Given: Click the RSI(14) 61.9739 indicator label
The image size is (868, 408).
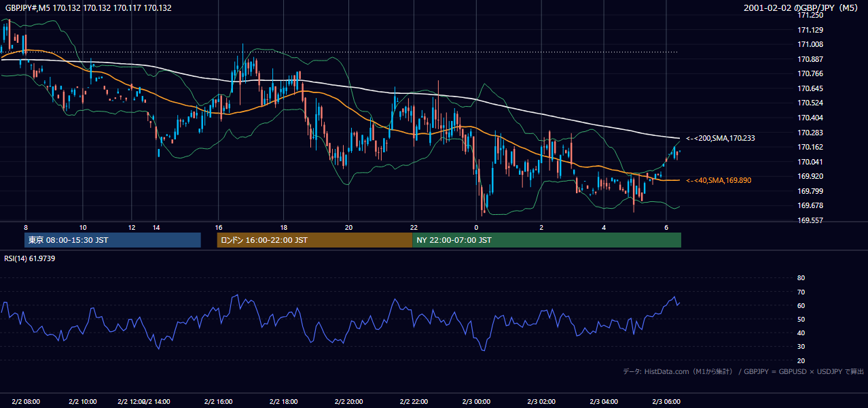Looking at the screenshot, I should (x=30, y=258).
